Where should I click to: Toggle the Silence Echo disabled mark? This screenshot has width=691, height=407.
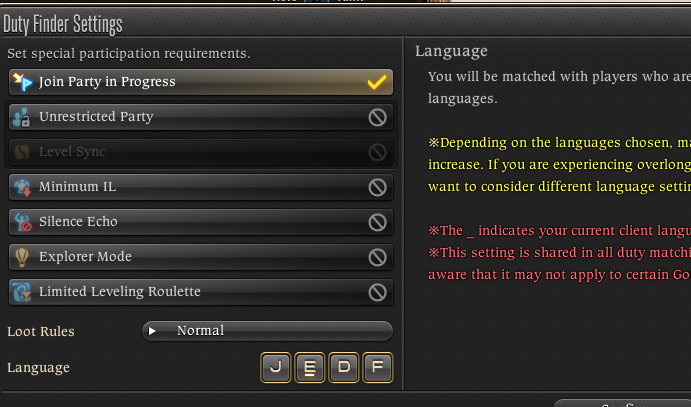coord(378,222)
